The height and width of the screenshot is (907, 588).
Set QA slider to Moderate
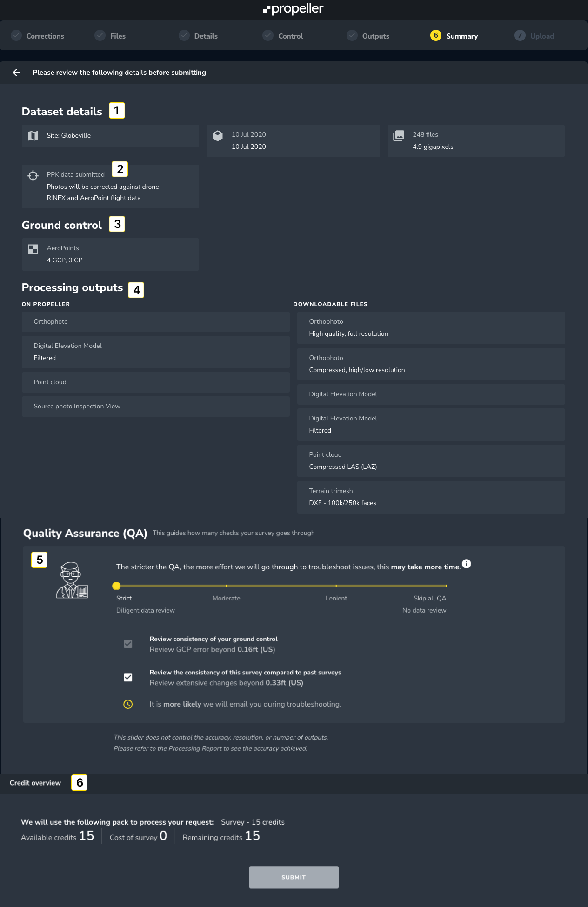pos(226,586)
